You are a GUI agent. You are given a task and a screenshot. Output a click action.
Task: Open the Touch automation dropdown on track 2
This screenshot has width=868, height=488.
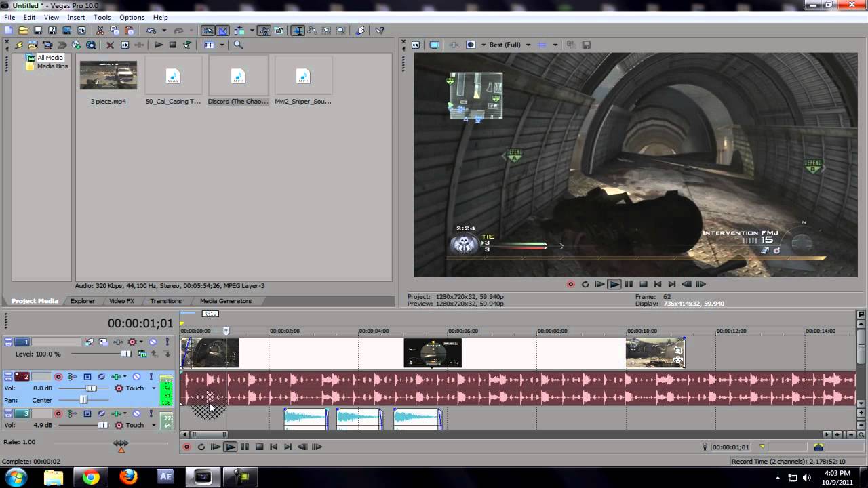click(153, 388)
